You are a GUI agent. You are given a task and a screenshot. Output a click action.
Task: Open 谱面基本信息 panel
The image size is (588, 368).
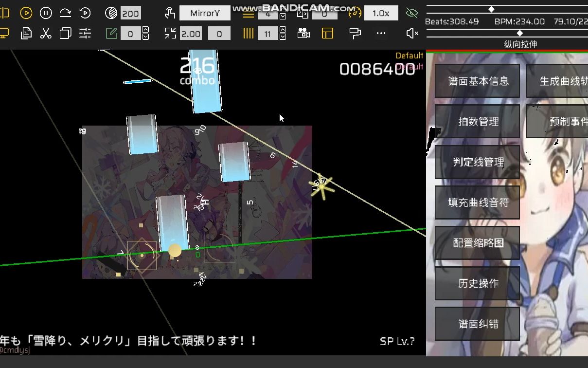pos(477,81)
